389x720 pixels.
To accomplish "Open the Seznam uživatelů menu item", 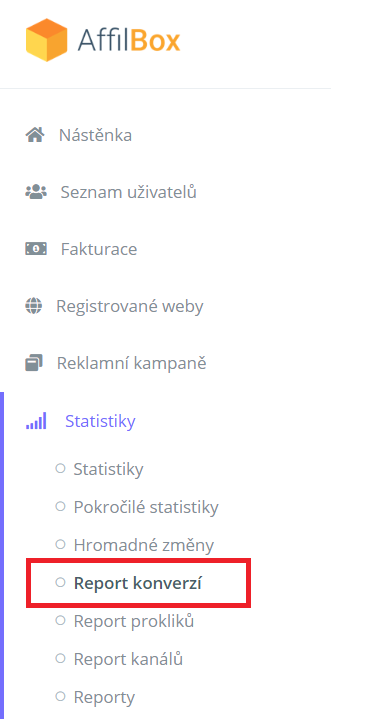I will (x=129, y=192).
